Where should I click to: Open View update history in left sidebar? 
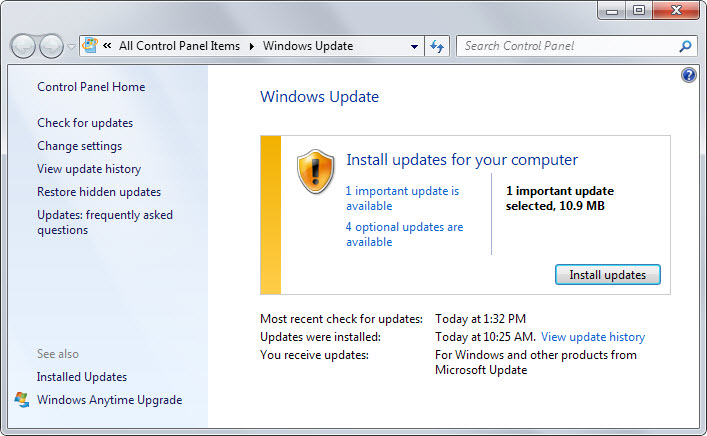89,169
